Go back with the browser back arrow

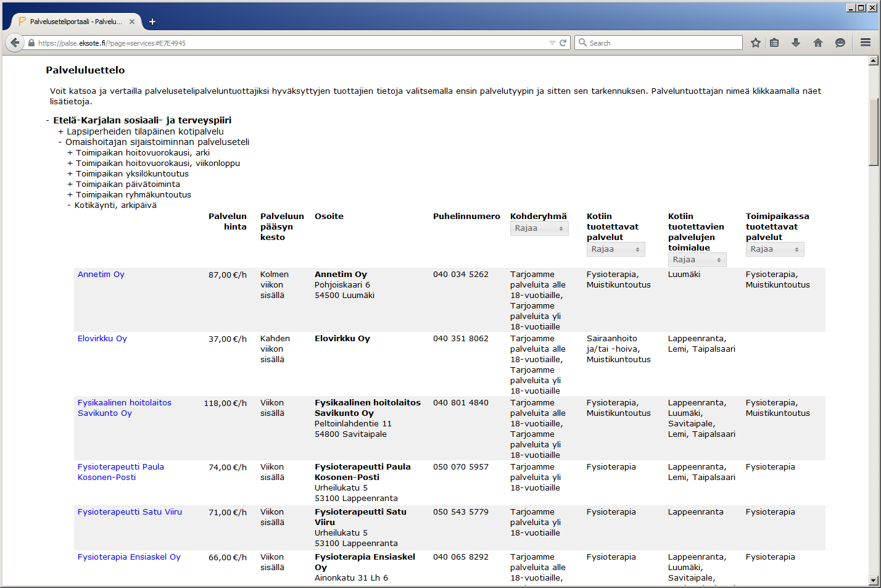point(15,43)
